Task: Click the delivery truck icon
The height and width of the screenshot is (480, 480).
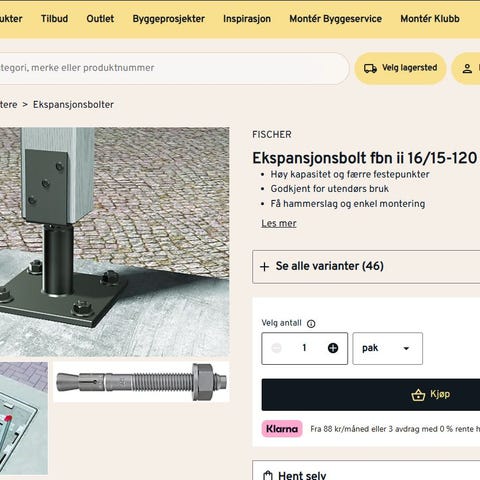Action: click(370, 68)
